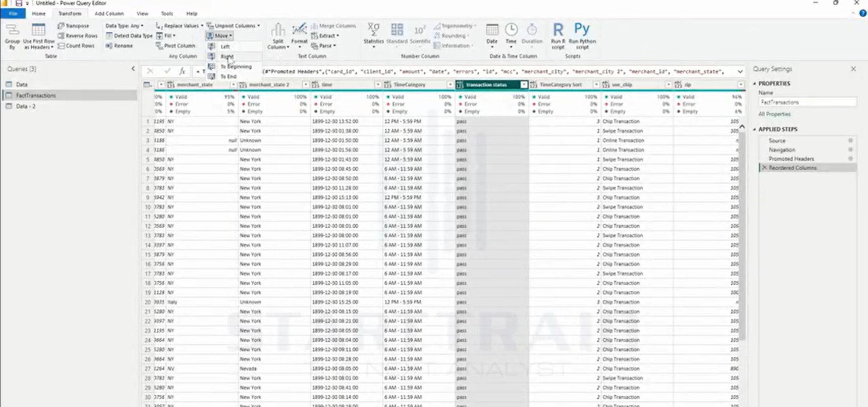Viewport: 868px width, 407px height.
Task: Open settings gear for Promoted Headers step
Action: coord(850,159)
